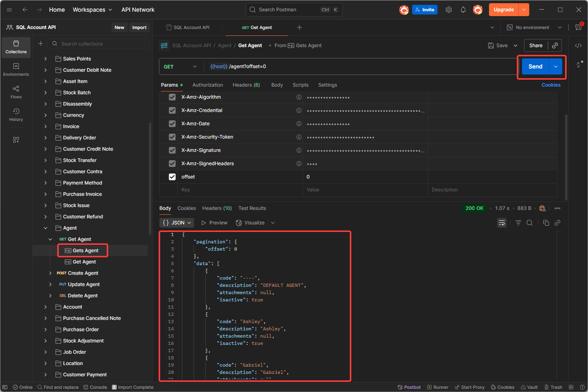The height and width of the screenshot is (392, 588).
Task: Open the Runner in status bar
Action: click(437, 387)
